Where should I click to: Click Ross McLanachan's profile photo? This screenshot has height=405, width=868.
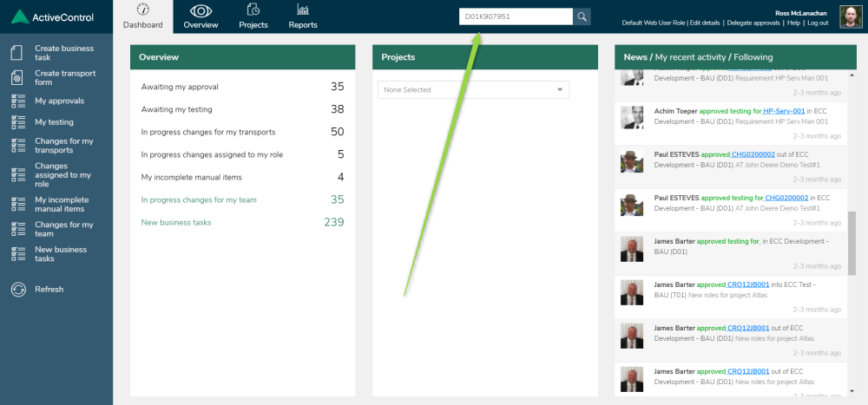click(851, 17)
